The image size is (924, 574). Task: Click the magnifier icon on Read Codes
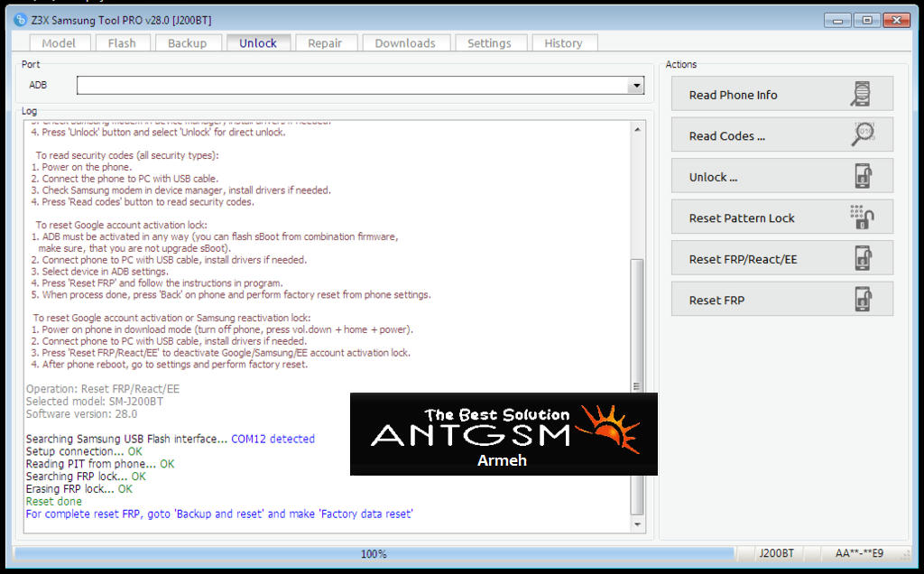(x=864, y=134)
